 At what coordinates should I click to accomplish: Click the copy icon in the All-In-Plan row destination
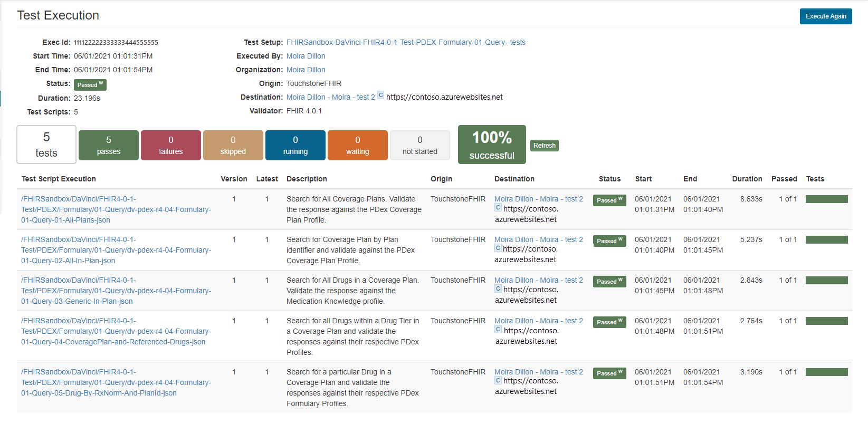(498, 248)
